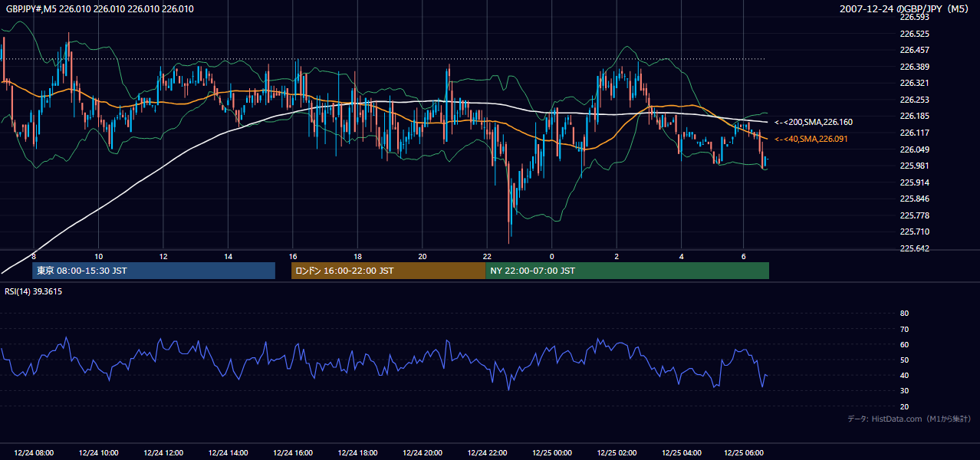Click price axis value 226.389
Image resolution: width=980 pixels, height=460 pixels.
pyautogui.click(x=914, y=67)
